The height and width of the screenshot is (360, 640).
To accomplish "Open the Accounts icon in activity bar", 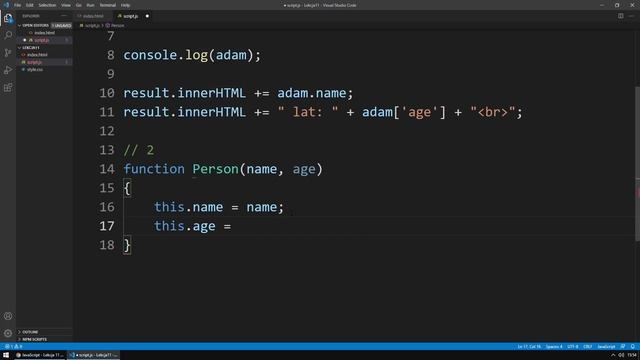I will point(8,316).
